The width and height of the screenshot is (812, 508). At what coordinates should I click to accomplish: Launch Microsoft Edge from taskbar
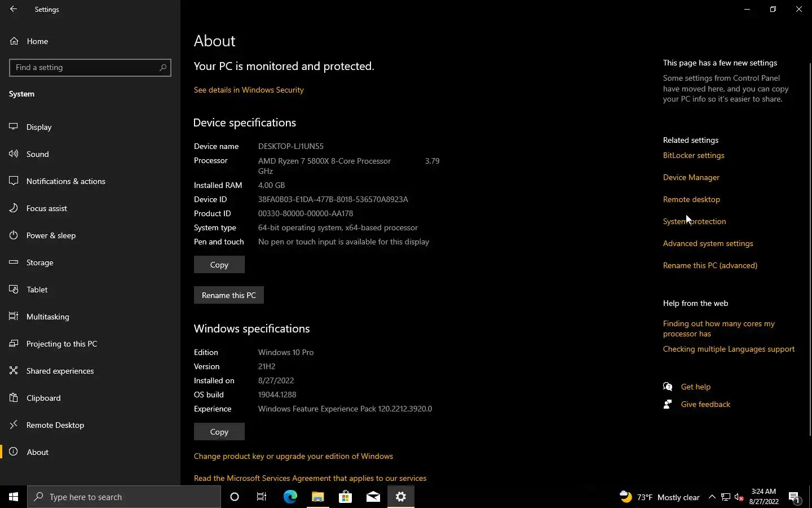tap(290, 497)
